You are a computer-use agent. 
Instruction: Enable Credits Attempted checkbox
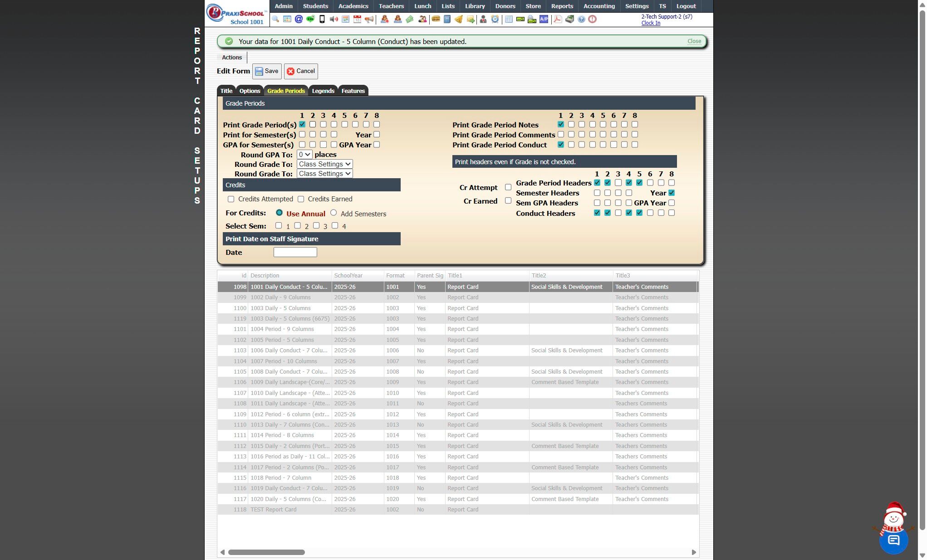pos(231,199)
